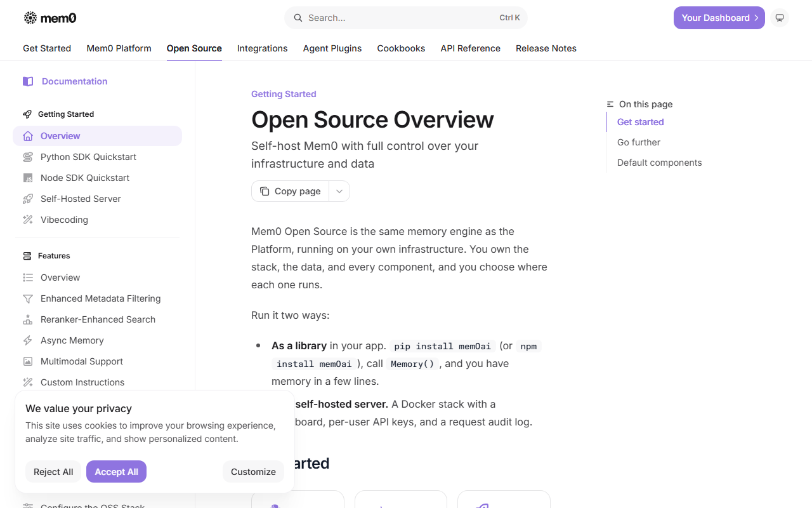Customize cookie preferences
812x508 pixels.
[253, 472]
